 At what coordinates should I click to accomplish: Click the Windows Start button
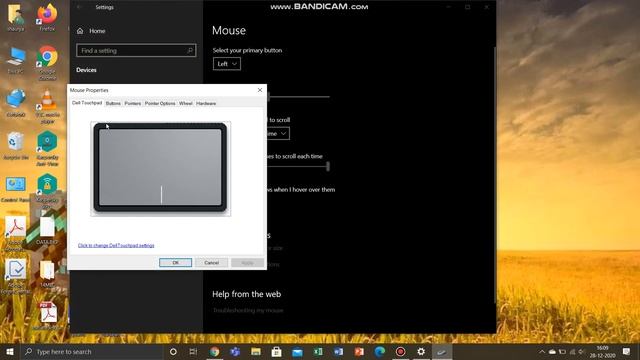coord(10,351)
